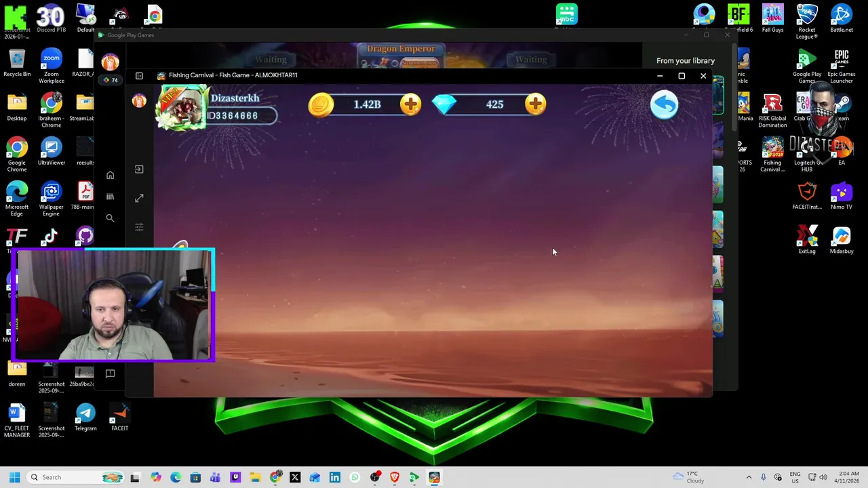Select the FACEIT desktop shortcut
The width and height of the screenshot is (868, 488).
pos(119,418)
